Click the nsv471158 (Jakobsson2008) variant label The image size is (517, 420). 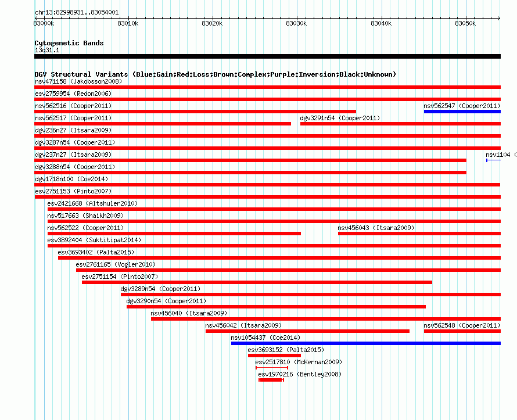(x=78, y=81)
